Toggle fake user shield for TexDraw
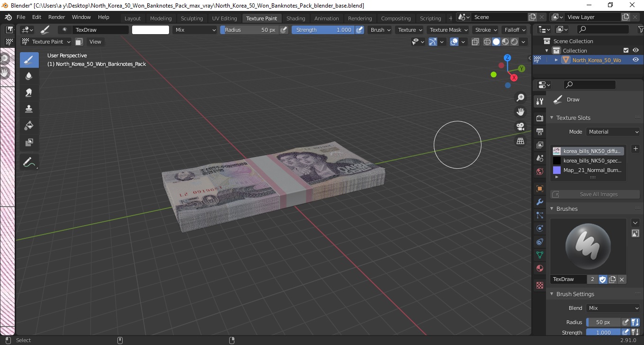This screenshot has width=644, height=345. (603, 280)
